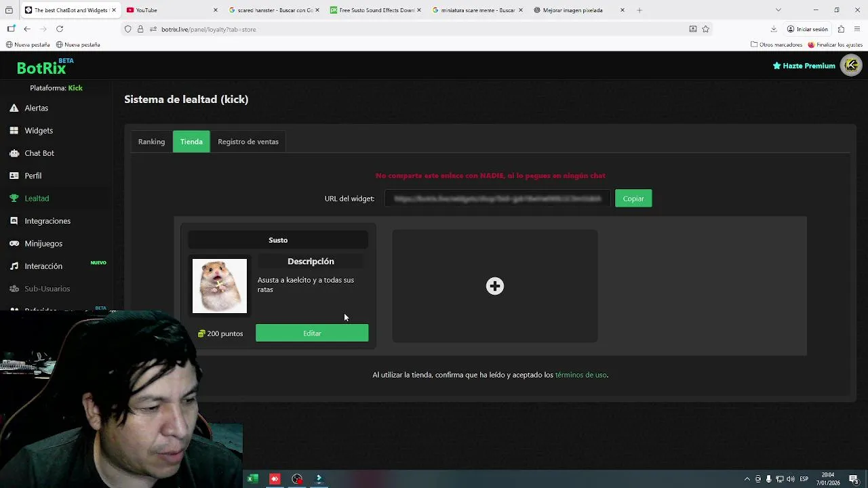Open Interacción in the sidebar
Viewport: 868px width, 488px height.
point(36,266)
